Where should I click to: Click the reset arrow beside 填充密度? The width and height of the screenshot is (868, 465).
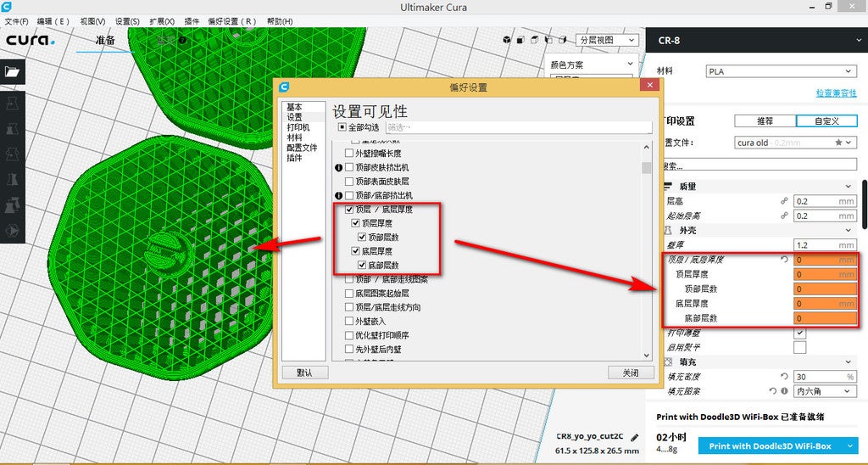784,376
